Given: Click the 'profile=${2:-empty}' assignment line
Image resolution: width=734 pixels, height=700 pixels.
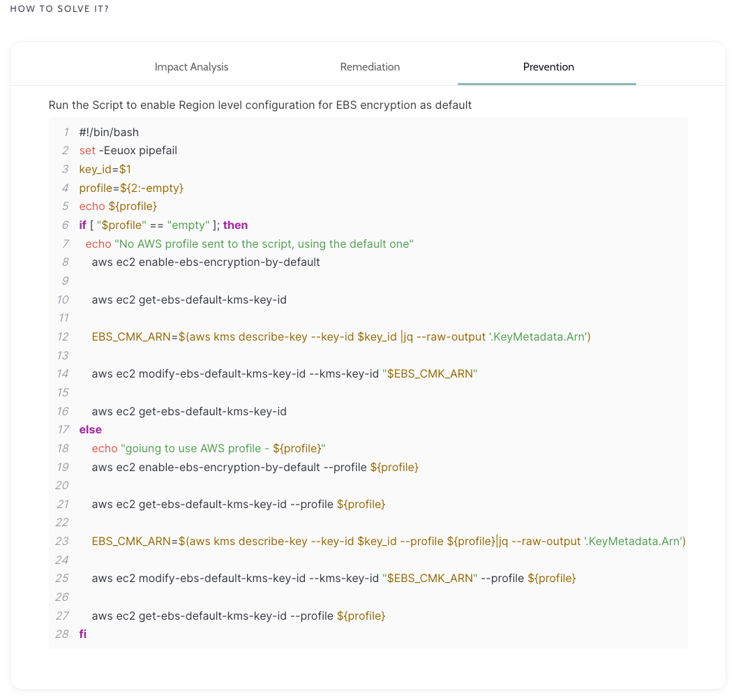Looking at the screenshot, I should (131, 188).
